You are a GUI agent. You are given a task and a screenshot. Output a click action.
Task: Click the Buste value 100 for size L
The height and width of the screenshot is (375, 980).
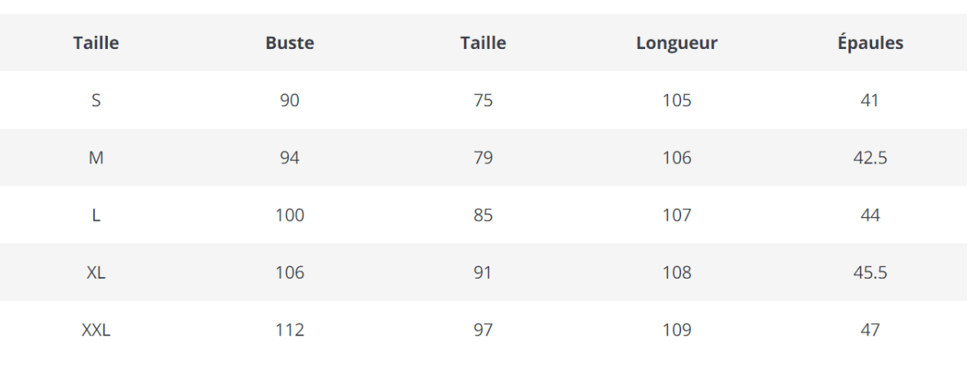(289, 215)
